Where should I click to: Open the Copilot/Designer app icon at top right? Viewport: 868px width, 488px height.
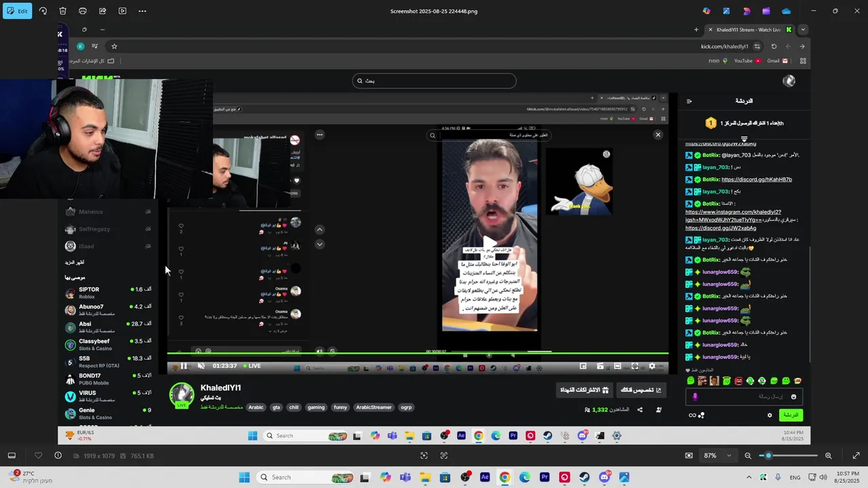click(707, 11)
